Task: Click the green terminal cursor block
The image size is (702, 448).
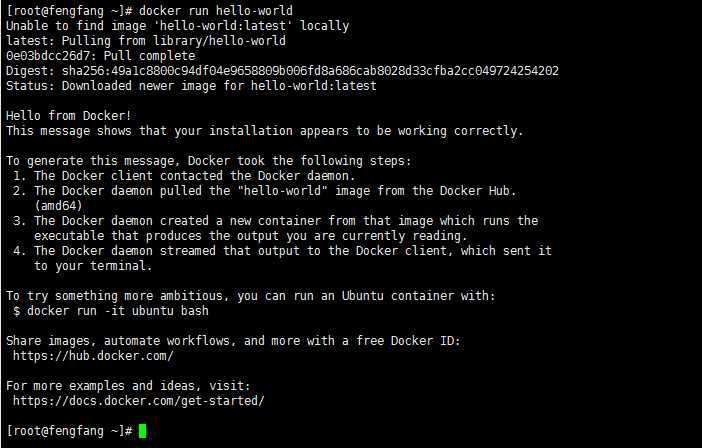Action: pos(142,431)
